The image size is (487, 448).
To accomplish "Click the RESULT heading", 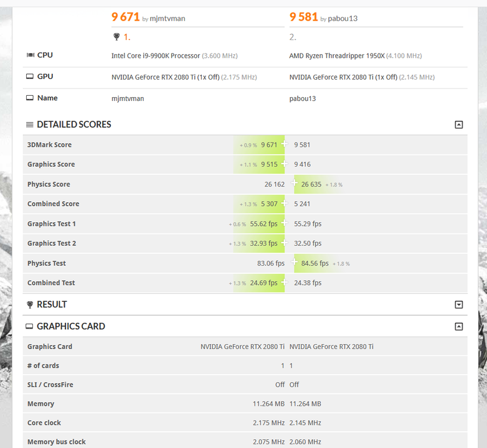I will [x=52, y=305].
